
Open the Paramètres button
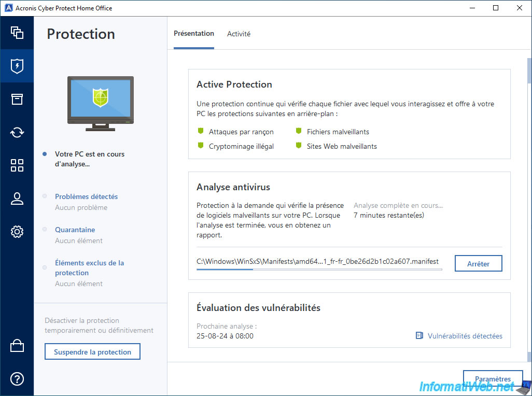point(493,379)
